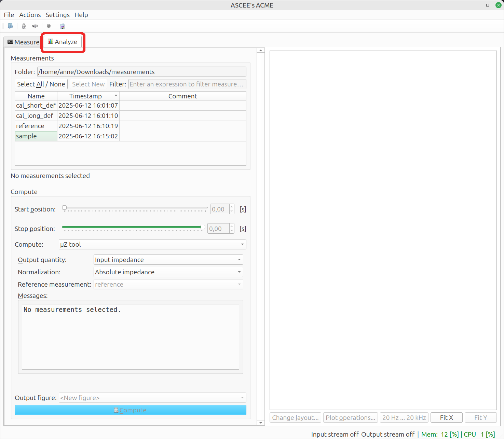Image resolution: width=504 pixels, height=439 pixels.
Task: Click the Compute button
Action: coord(130,410)
